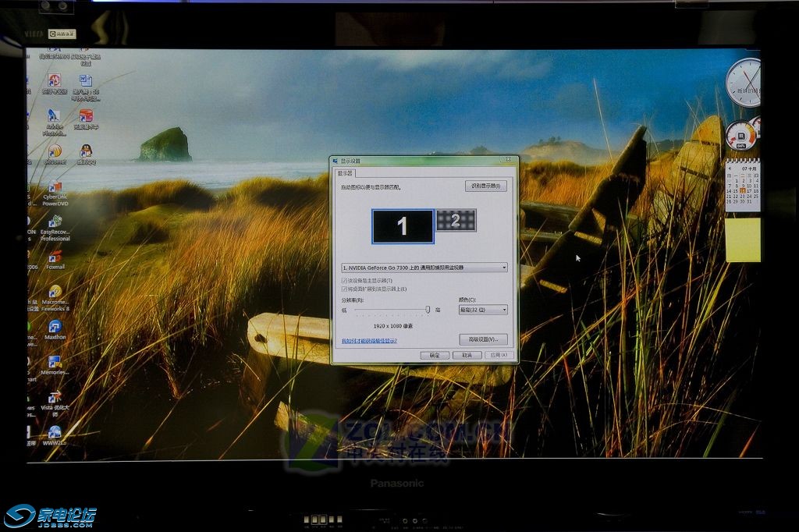Launch EasyRecovery Professional icon
Image resolution: width=799 pixels, height=532 pixels.
click(x=55, y=223)
